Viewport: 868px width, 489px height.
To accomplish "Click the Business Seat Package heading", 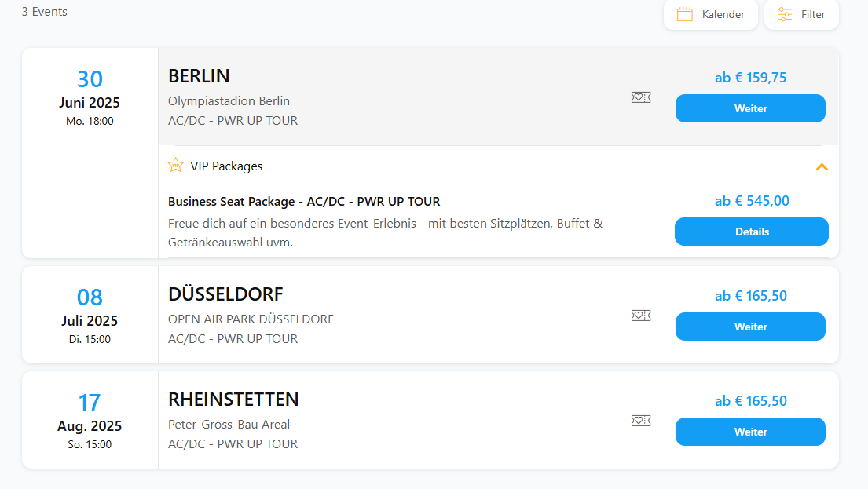I will (x=304, y=202).
